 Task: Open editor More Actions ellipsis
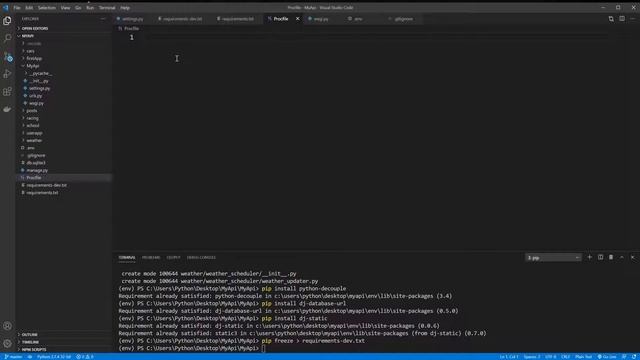633,19
